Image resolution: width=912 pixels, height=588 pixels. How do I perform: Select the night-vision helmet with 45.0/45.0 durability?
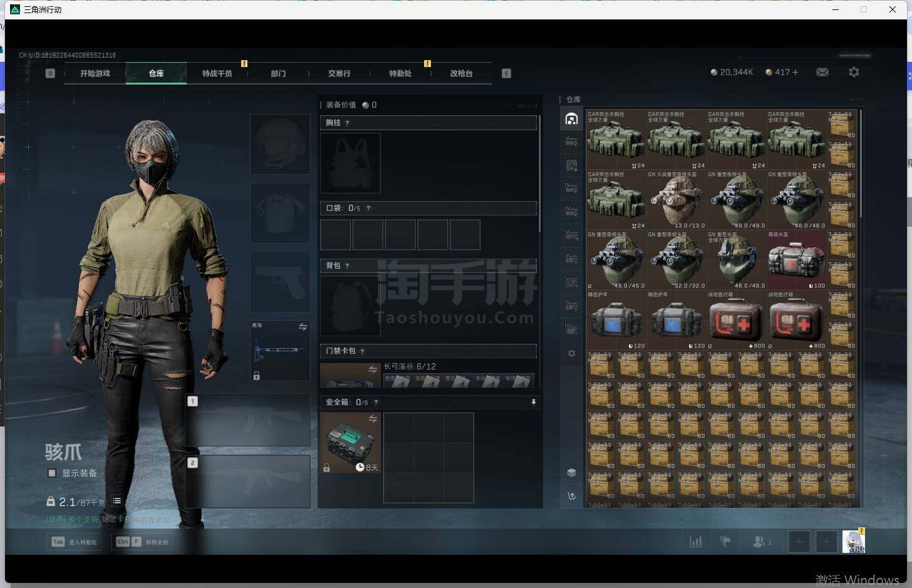pyautogui.click(x=616, y=260)
